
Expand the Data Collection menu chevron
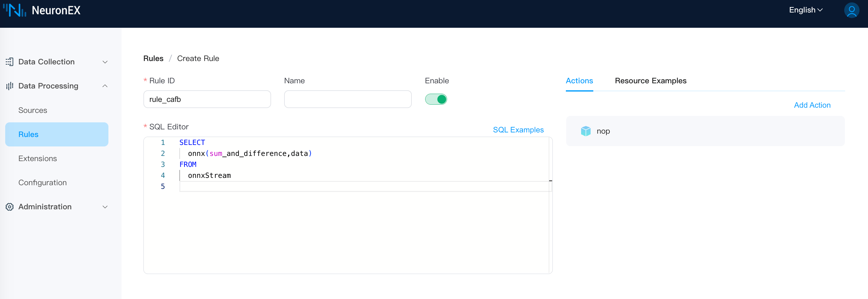(x=105, y=62)
